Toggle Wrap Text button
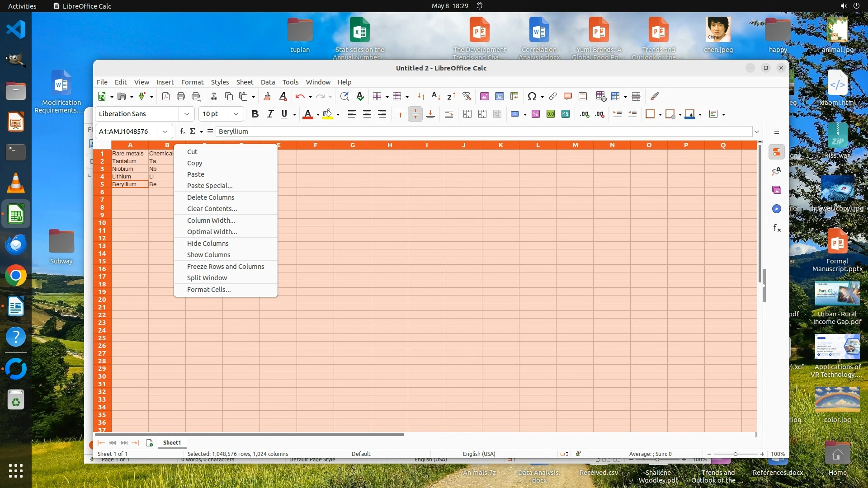Screen dimensions: 868x488 pos(449,114)
